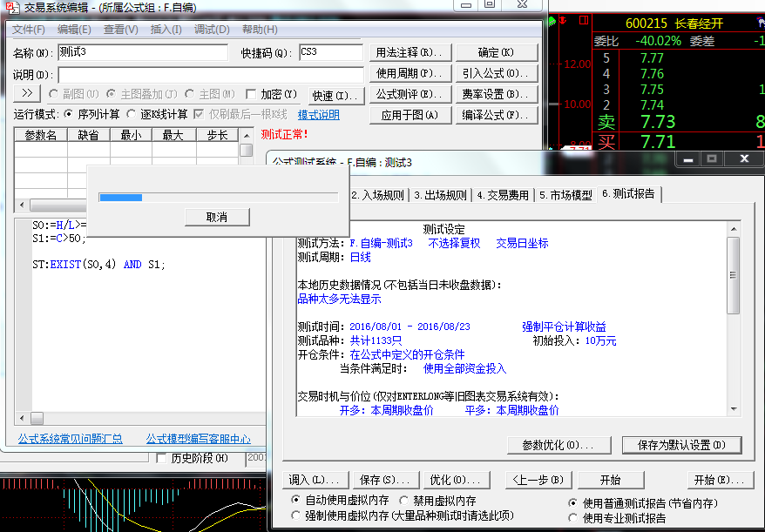This screenshot has width=765, height=532.
Task: Click the 保存为默认设置(D) button
Action: pos(682,445)
